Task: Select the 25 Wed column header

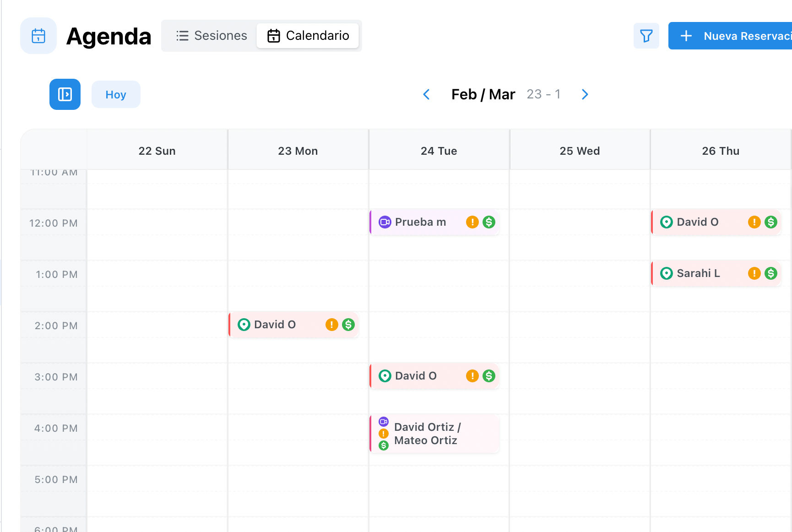Action: coord(580,151)
